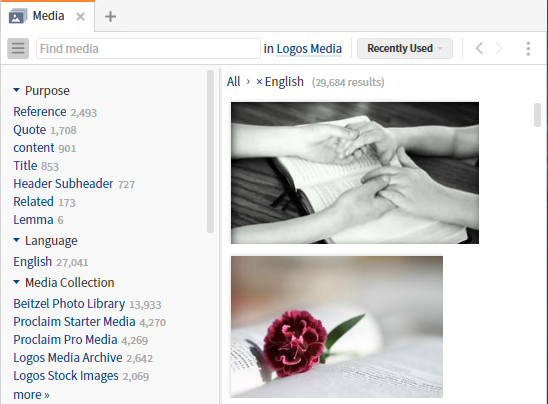This screenshot has width=548, height=404.
Task: Select the Media tab
Action: tap(47, 16)
